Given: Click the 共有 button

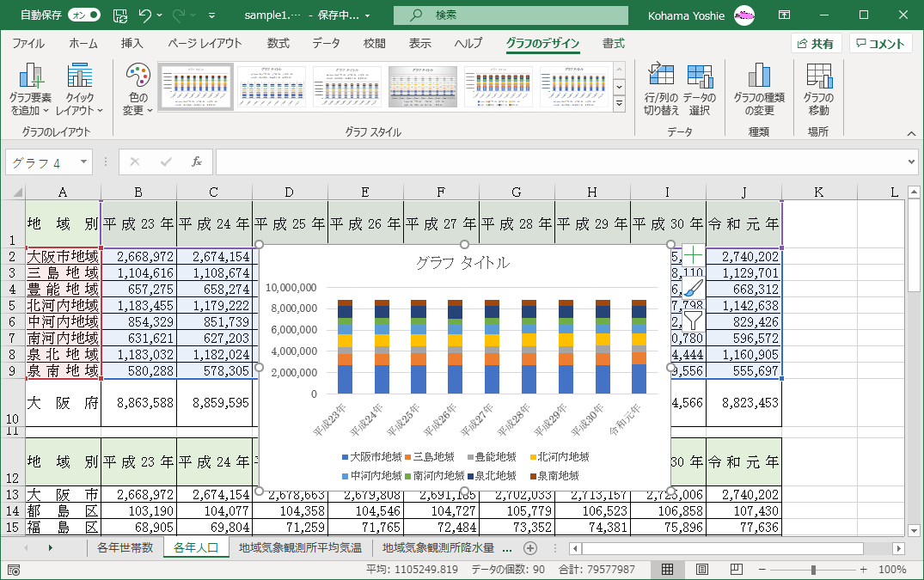Looking at the screenshot, I should (815, 44).
